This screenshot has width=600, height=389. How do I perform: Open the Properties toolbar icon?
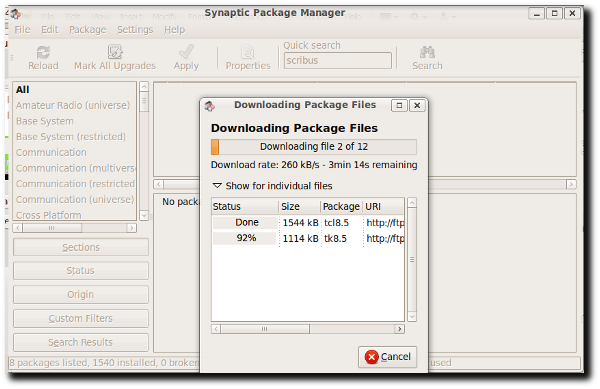(248, 52)
